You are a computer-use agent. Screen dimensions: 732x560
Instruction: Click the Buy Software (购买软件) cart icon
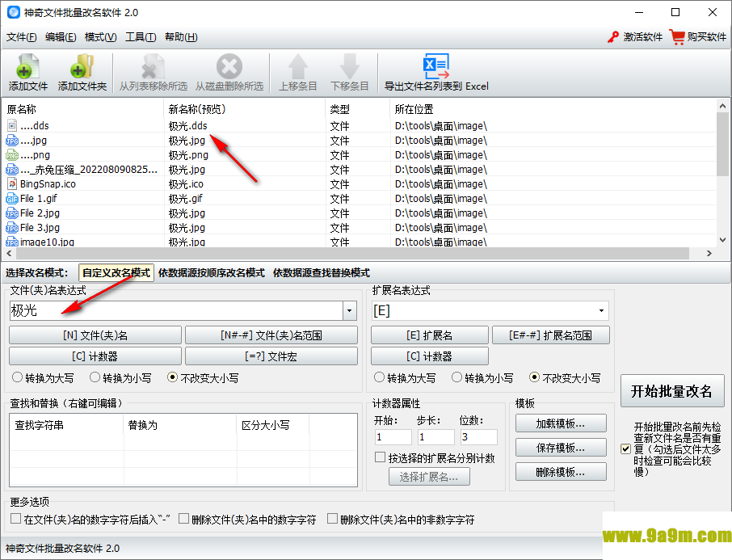coord(677,36)
